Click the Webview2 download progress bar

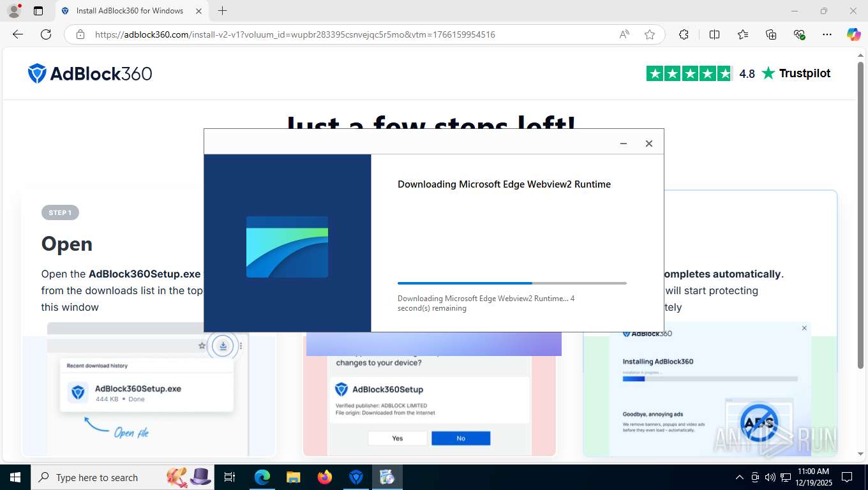coord(512,283)
